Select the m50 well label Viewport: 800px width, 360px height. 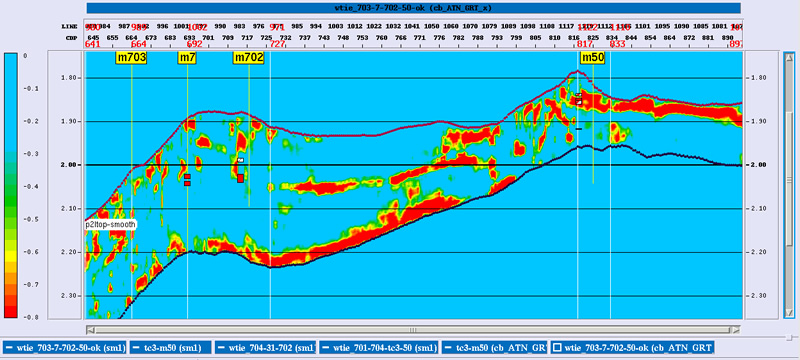pos(593,58)
